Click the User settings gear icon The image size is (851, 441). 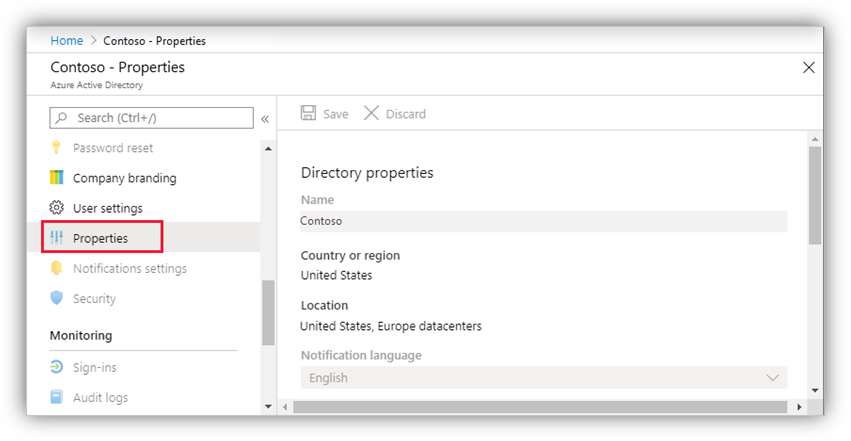[x=56, y=208]
